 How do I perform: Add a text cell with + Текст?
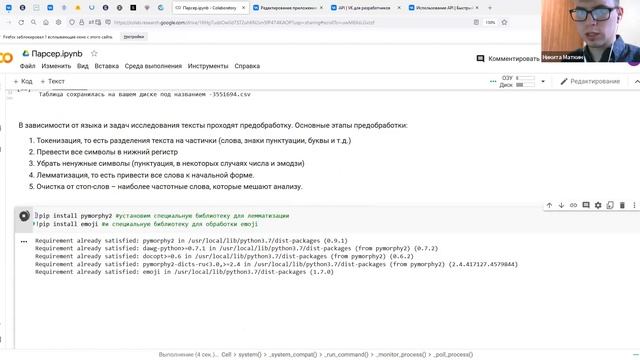tap(53, 82)
